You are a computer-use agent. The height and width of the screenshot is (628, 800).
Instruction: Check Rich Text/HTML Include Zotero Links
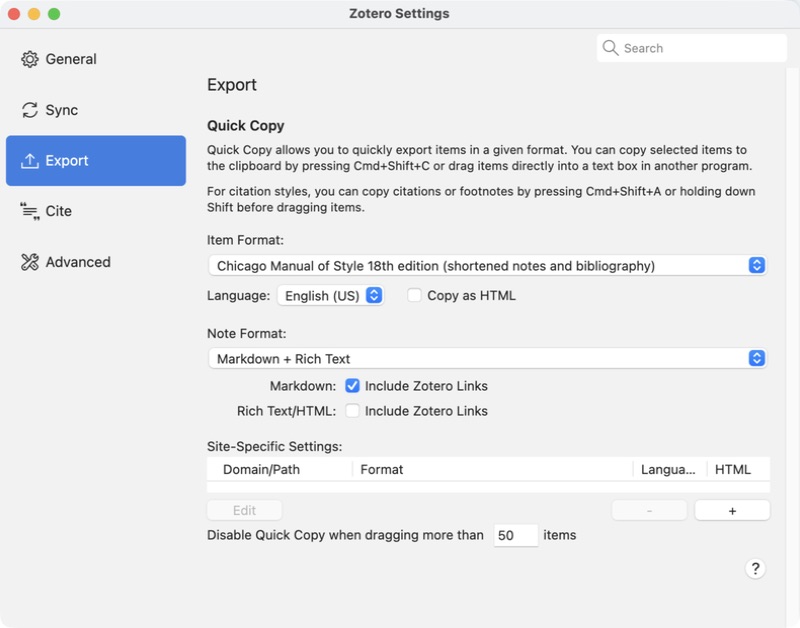point(352,411)
